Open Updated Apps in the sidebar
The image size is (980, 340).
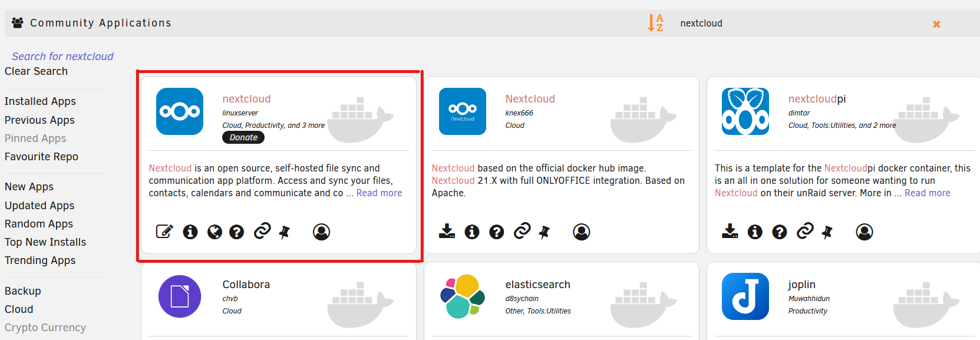[x=39, y=206]
